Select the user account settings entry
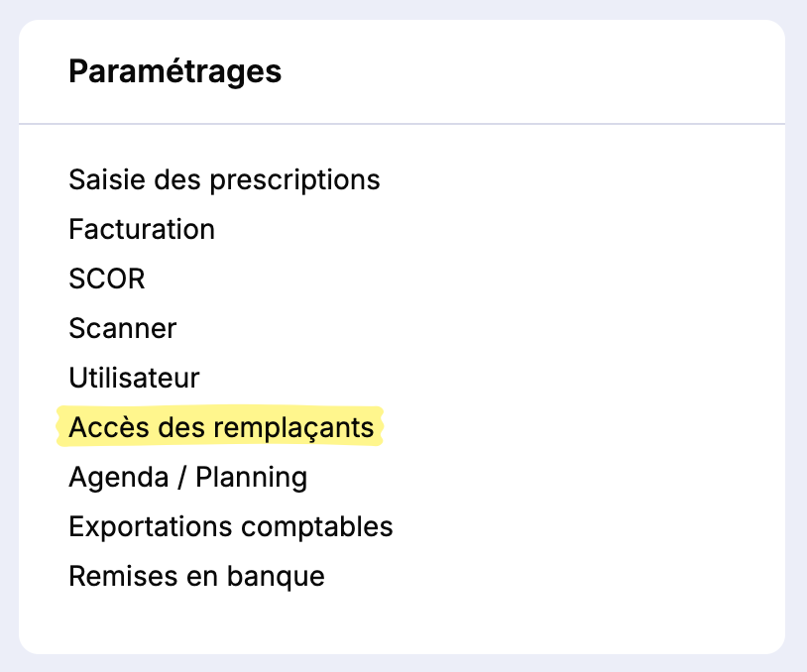The image size is (807, 672). (134, 378)
